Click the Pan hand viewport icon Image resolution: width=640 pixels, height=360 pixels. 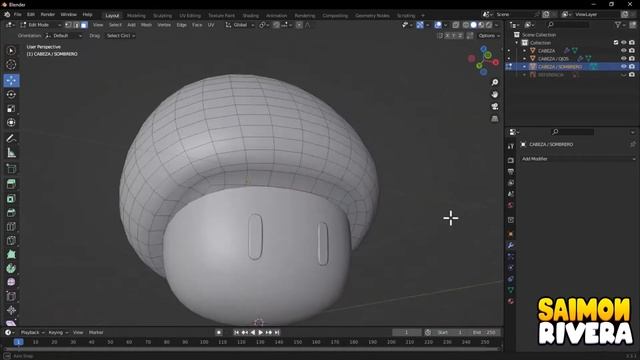tap(495, 94)
